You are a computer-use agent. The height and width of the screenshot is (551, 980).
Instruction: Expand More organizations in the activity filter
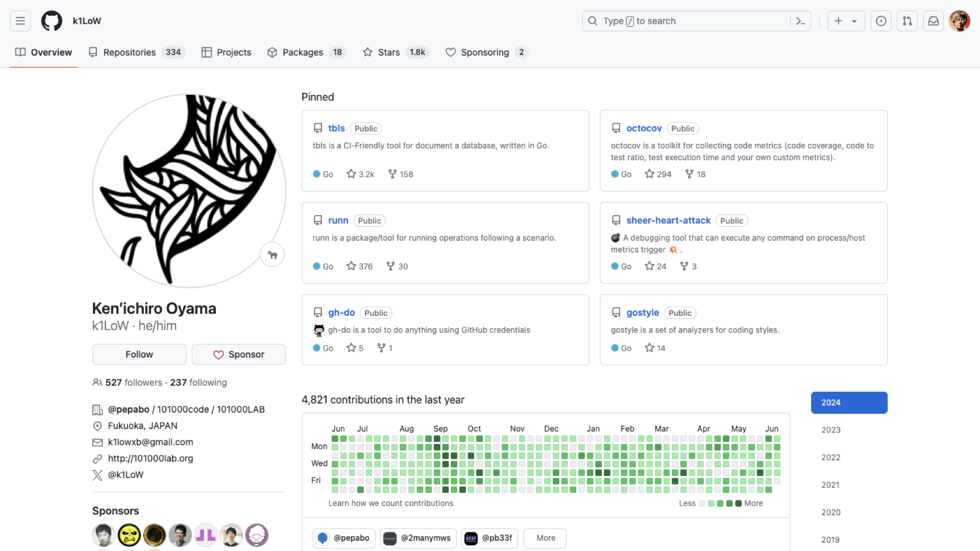(545, 538)
